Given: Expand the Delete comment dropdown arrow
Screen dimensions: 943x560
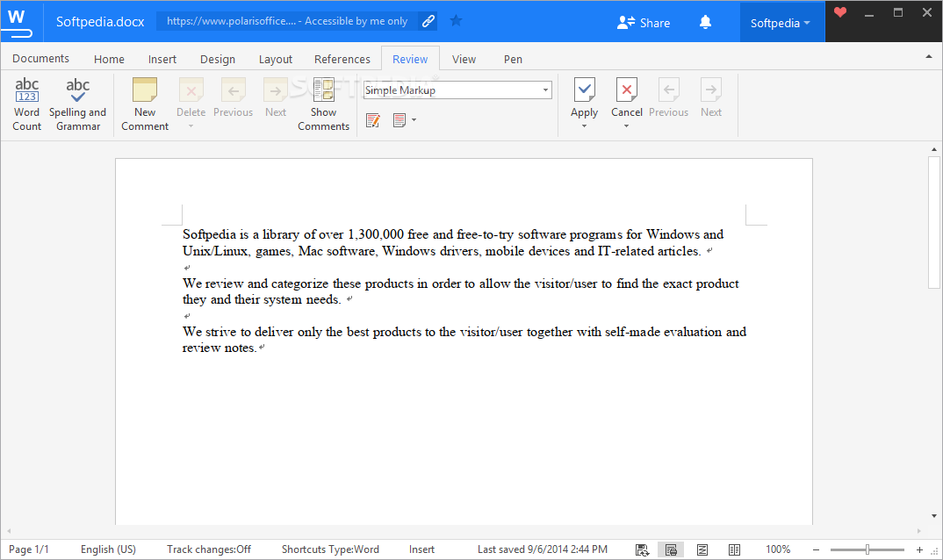Looking at the screenshot, I should pyautogui.click(x=191, y=126).
